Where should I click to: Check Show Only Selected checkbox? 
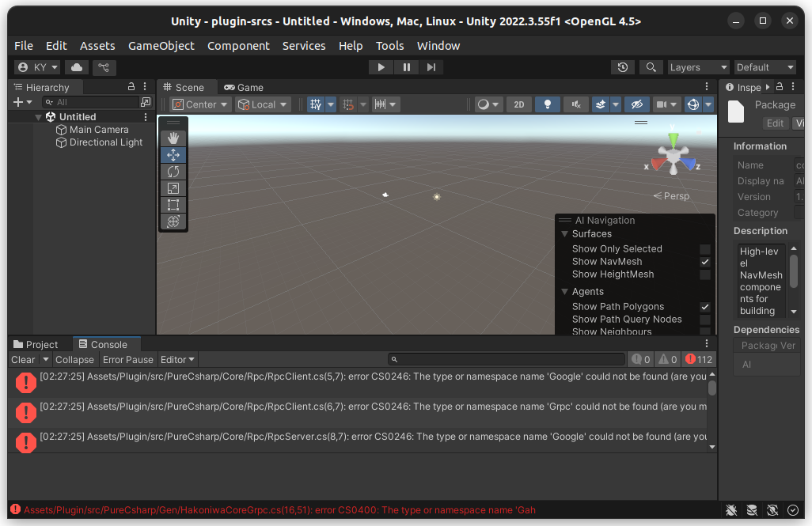coord(704,249)
